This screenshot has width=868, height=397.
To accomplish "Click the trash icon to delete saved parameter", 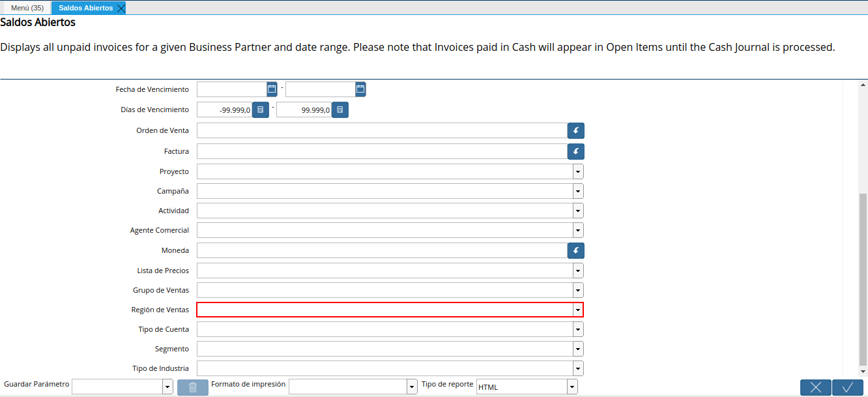I will (x=193, y=387).
